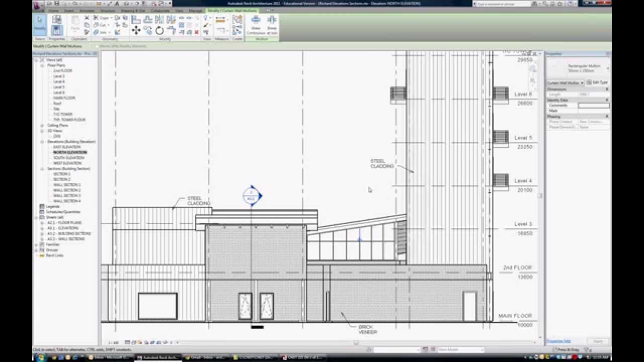Open the View ribbon tab

[x=179, y=11]
